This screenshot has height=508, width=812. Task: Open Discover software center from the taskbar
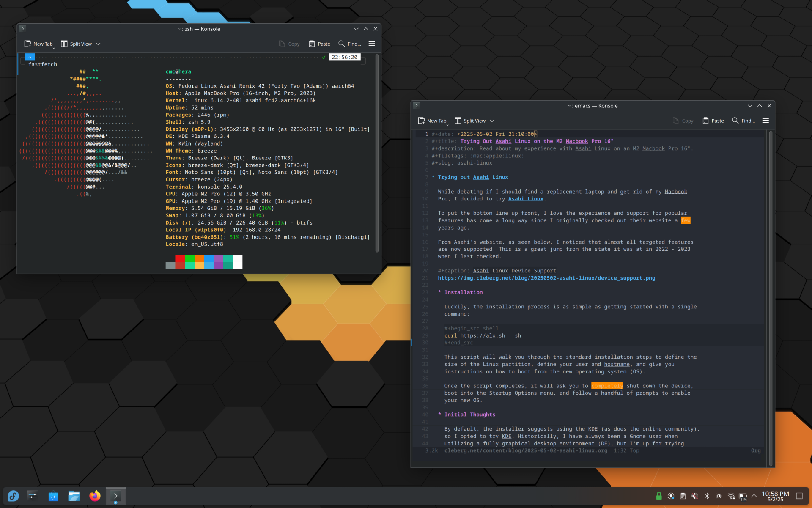point(53,496)
